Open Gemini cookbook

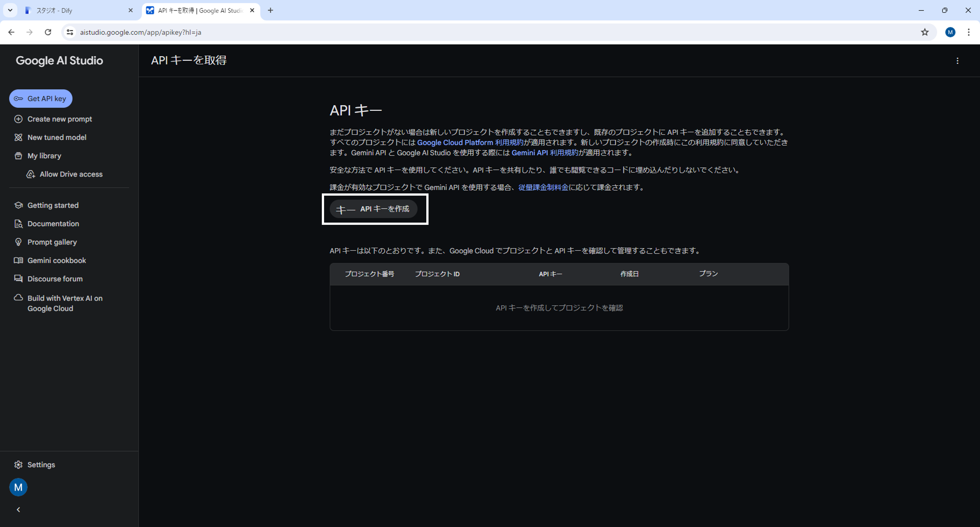point(57,261)
